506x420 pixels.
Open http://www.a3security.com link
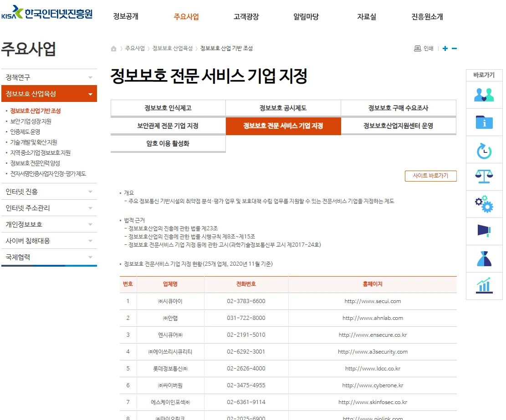pyautogui.click(x=373, y=352)
